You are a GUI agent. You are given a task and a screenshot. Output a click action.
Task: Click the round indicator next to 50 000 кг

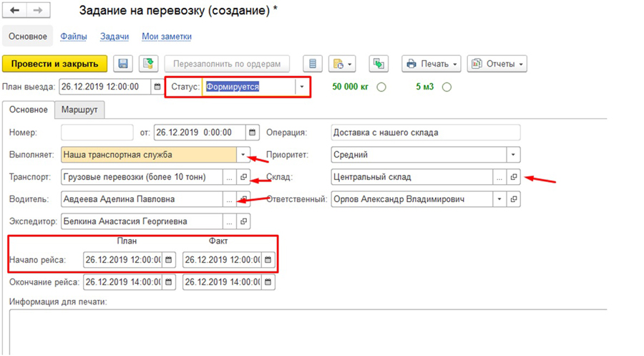(381, 87)
